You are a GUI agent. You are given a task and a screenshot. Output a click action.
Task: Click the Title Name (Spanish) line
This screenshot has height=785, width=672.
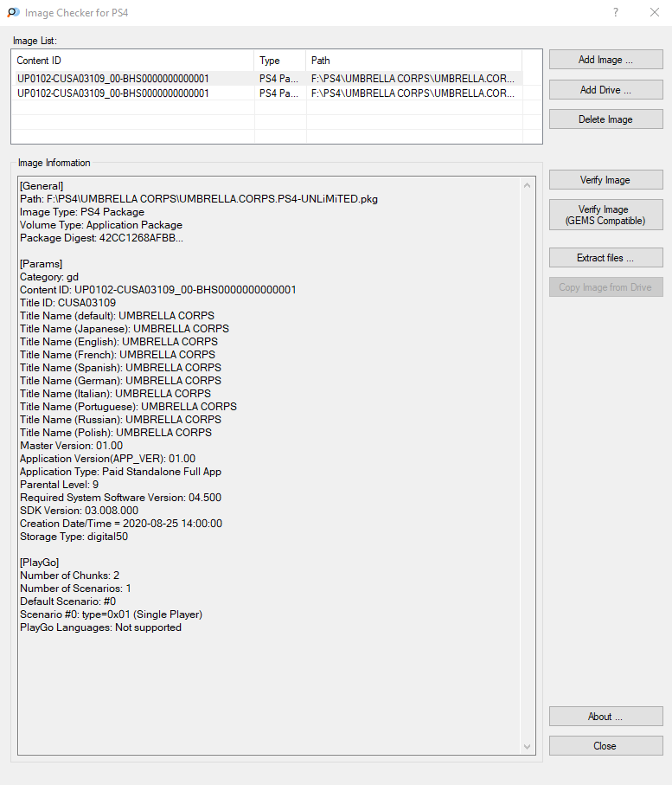[x=120, y=368]
